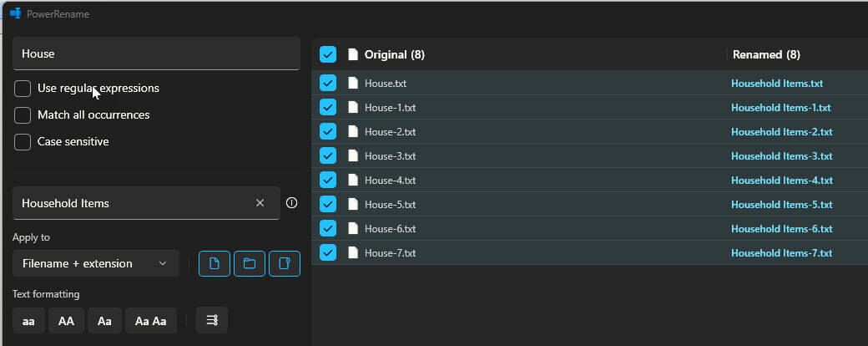Click the Original (8) column header
The width and height of the screenshot is (868, 346).
394,54
